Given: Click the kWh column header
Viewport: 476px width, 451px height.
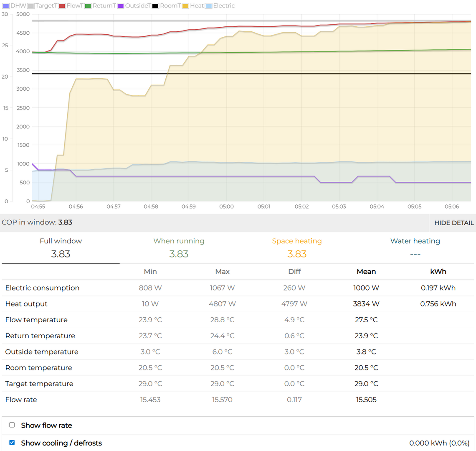Looking at the screenshot, I should [x=438, y=272].
